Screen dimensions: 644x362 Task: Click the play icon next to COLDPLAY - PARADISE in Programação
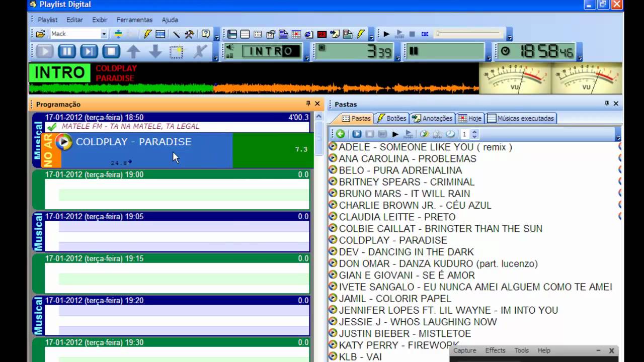tap(63, 142)
